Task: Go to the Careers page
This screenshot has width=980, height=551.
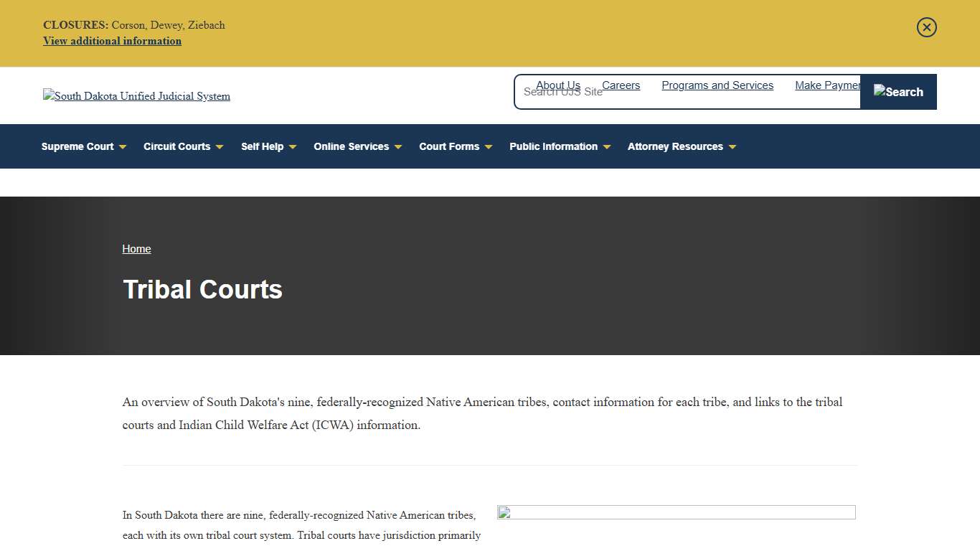Action: 620,85
